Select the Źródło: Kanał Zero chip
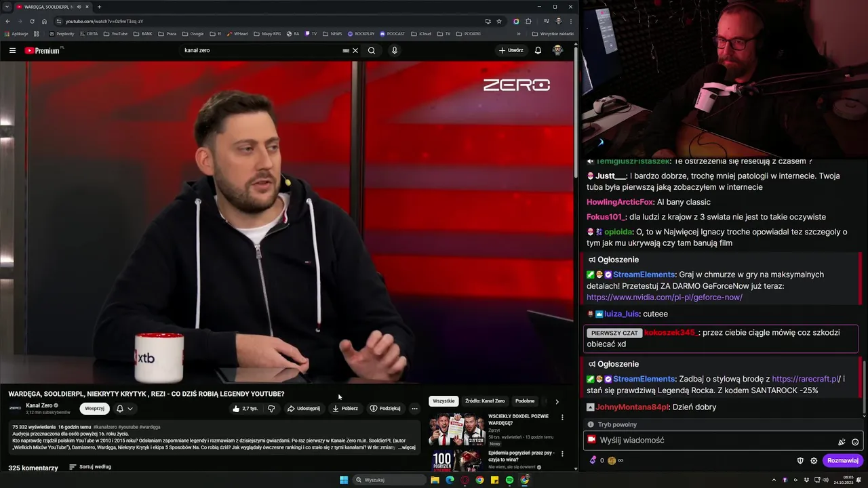This screenshot has width=868, height=488. click(485, 401)
